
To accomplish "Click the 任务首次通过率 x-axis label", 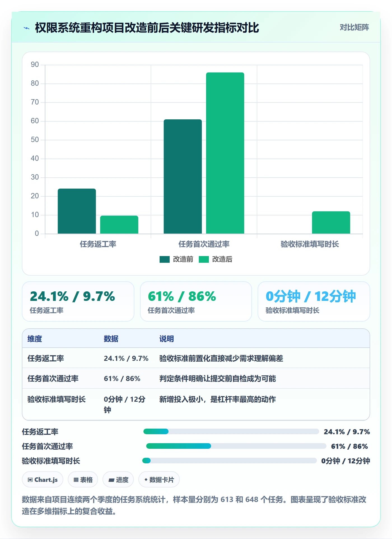I will 204,244.
